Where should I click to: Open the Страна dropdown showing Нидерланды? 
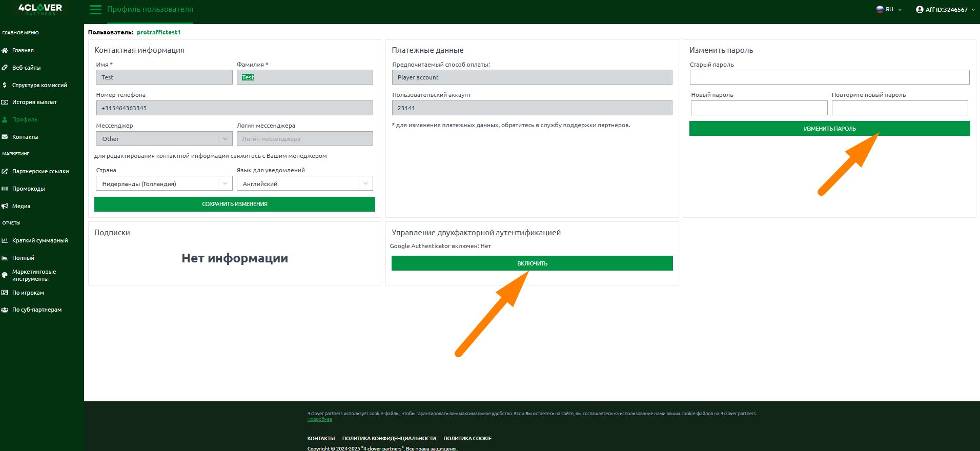pos(164,183)
